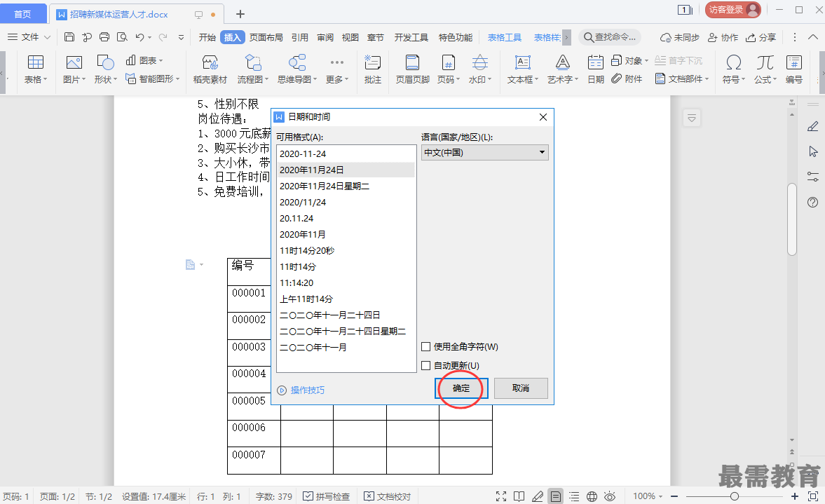Screen dimensions: 825x504
Task: Insert a 思维导图 mind map
Action: tap(296, 69)
